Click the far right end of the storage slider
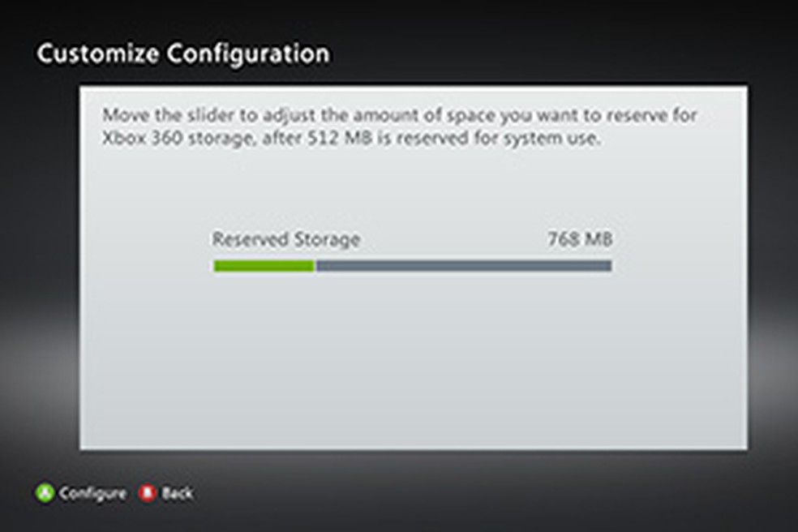798x532 pixels. coord(609,266)
